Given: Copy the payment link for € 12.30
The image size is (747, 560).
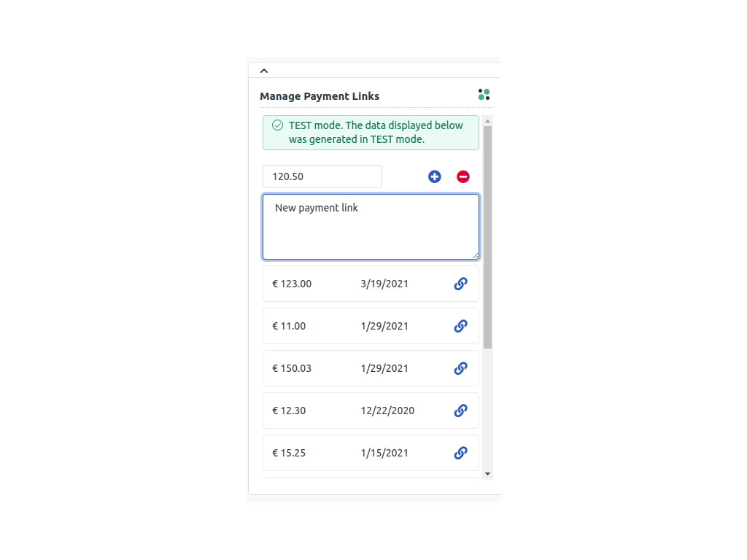Looking at the screenshot, I should 460,411.
